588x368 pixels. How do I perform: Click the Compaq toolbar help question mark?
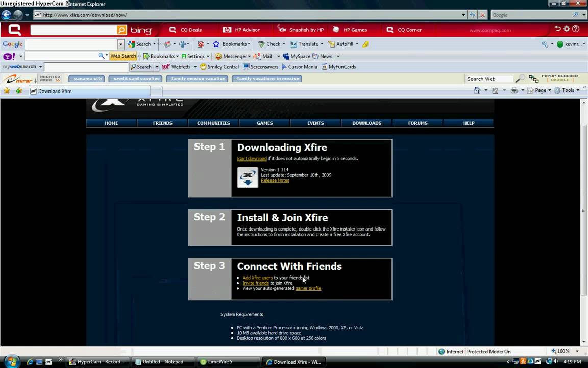click(x=576, y=29)
